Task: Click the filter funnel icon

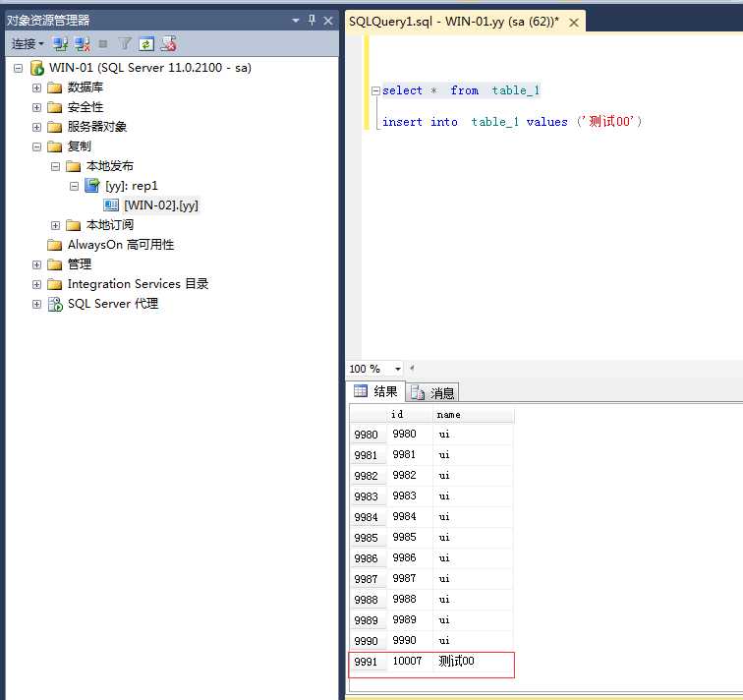Action: (125, 44)
